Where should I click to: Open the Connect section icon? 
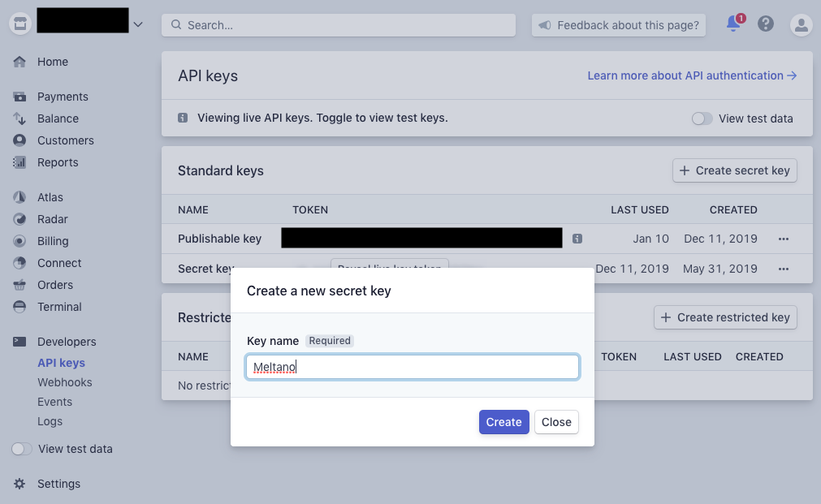tap(19, 263)
